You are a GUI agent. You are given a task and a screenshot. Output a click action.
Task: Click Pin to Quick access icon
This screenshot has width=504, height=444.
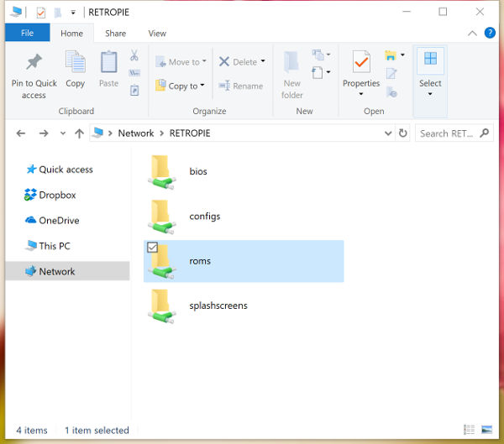coord(34,61)
